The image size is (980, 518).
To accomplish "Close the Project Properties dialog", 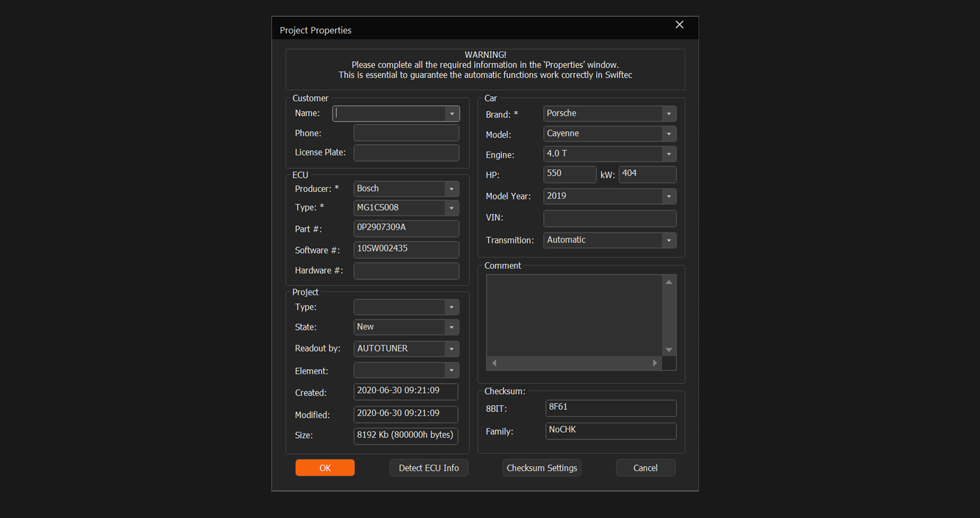I will pos(679,25).
